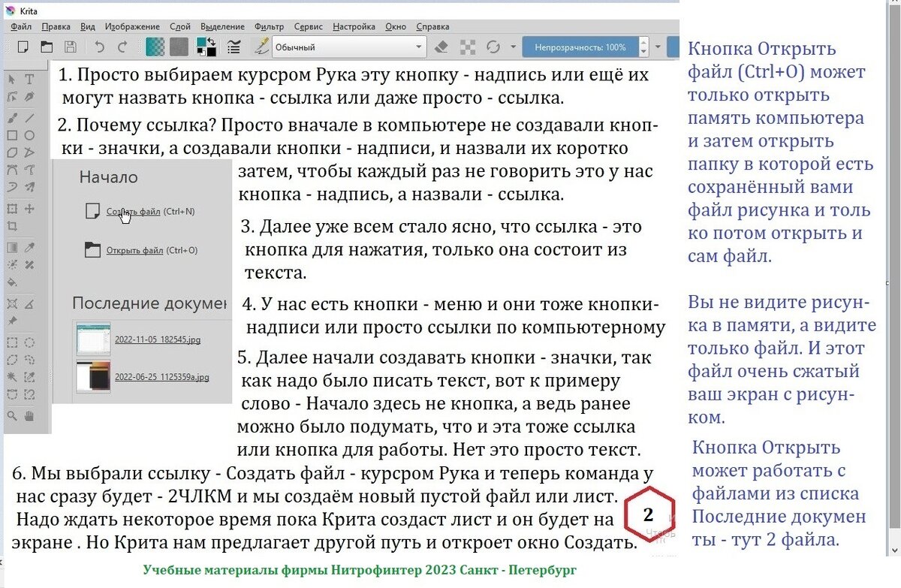Open the brush presets chooser

click(262, 47)
